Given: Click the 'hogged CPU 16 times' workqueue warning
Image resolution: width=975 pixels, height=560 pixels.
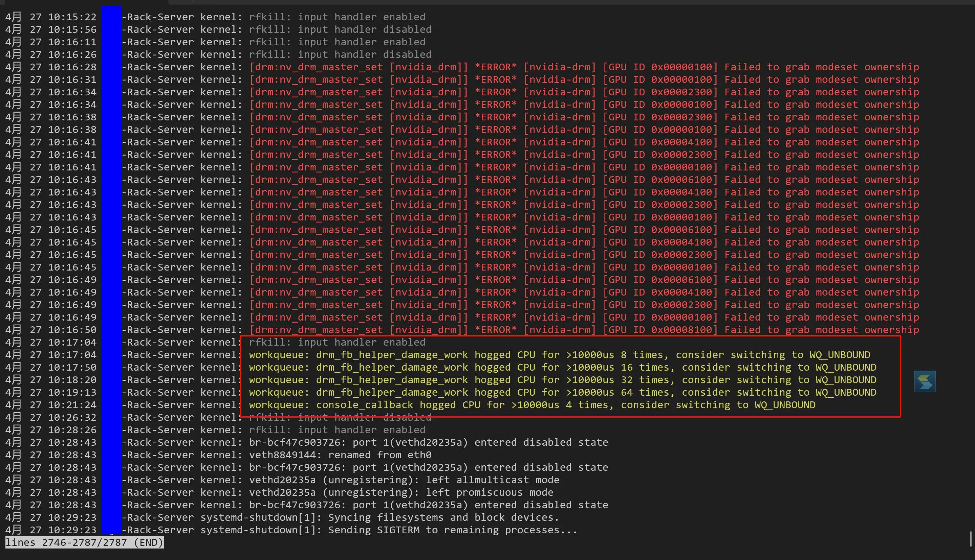Looking at the screenshot, I should (x=562, y=367).
